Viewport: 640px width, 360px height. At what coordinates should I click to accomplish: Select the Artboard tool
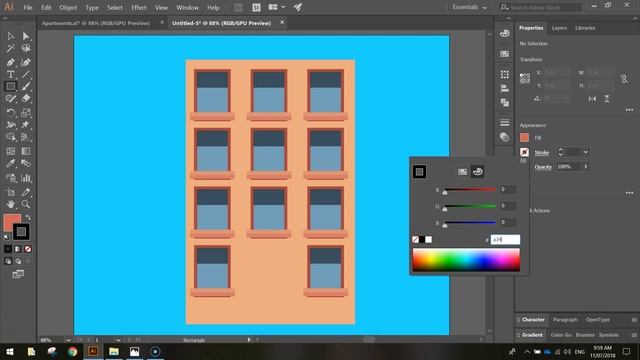pos(11,192)
